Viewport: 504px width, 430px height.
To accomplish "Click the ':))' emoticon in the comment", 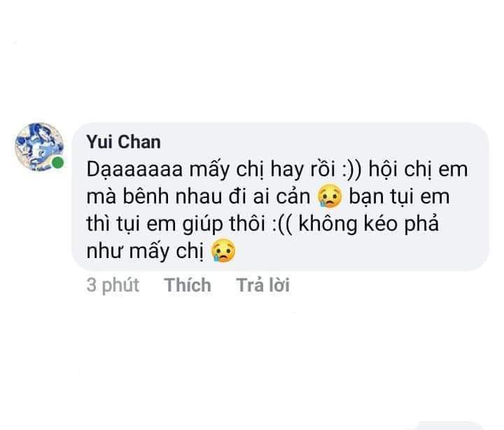I will (x=351, y=169).
